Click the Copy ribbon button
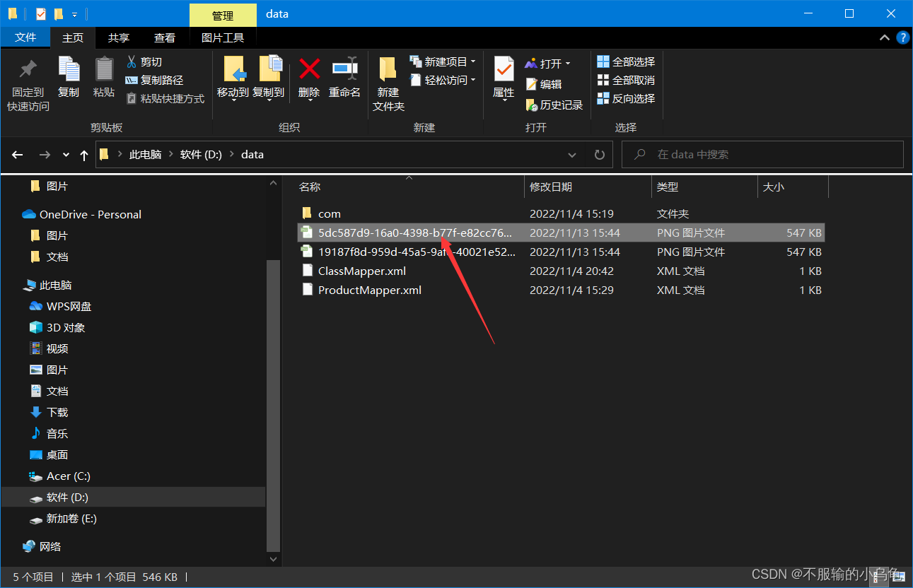This screenshot has width=913, height=588. click(x=69, y=78)
